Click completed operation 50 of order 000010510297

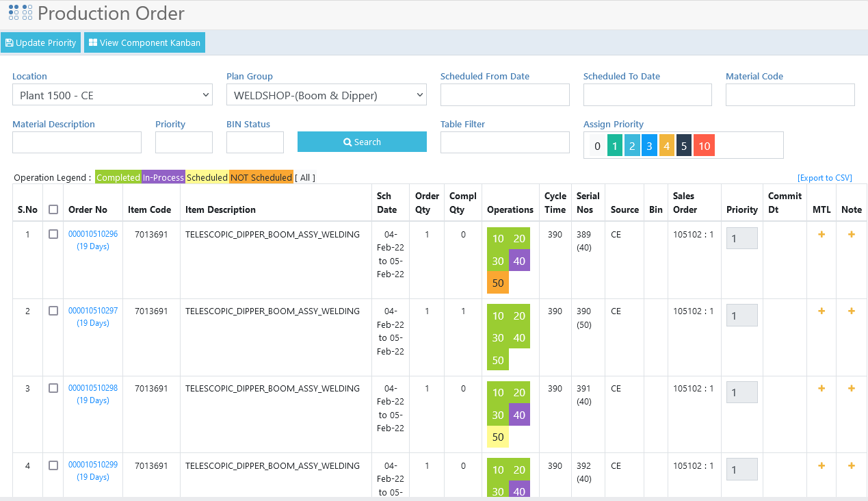tap(498, 360)
